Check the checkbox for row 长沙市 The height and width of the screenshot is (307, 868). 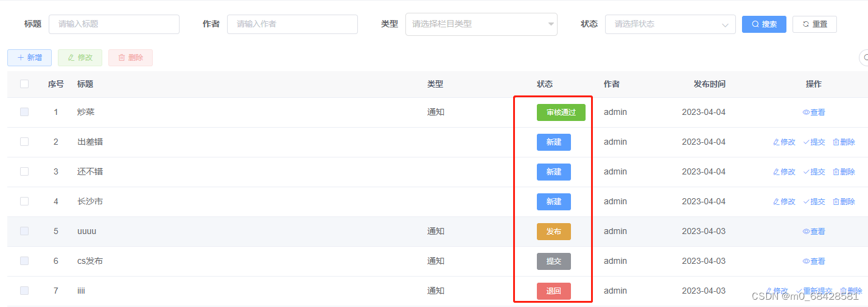[24, 201]
